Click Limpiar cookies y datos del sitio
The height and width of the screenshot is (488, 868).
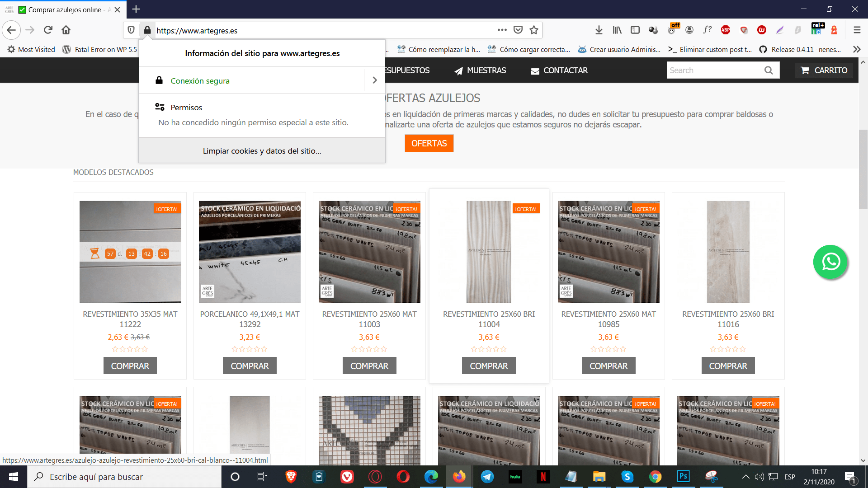coord(262,151)
